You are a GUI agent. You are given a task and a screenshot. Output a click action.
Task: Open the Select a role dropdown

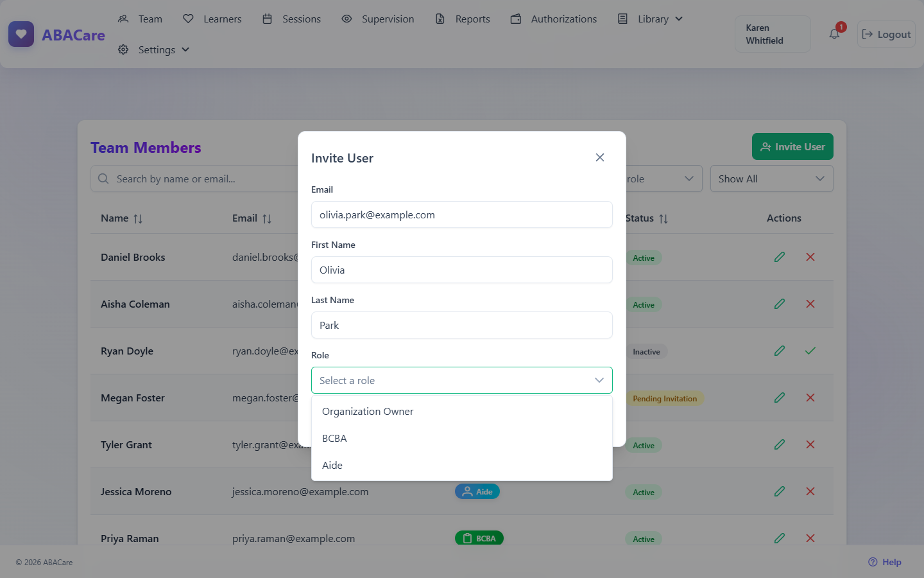pos(462,380)
